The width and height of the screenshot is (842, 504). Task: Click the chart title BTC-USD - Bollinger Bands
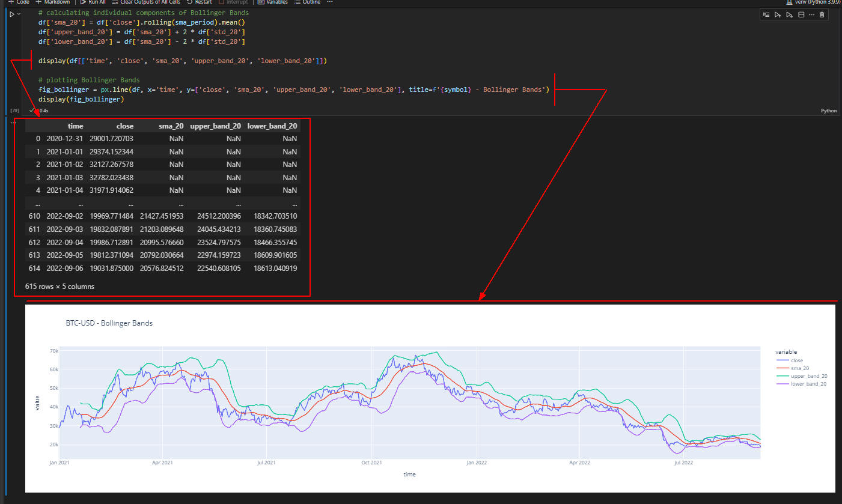coord(109,323)
